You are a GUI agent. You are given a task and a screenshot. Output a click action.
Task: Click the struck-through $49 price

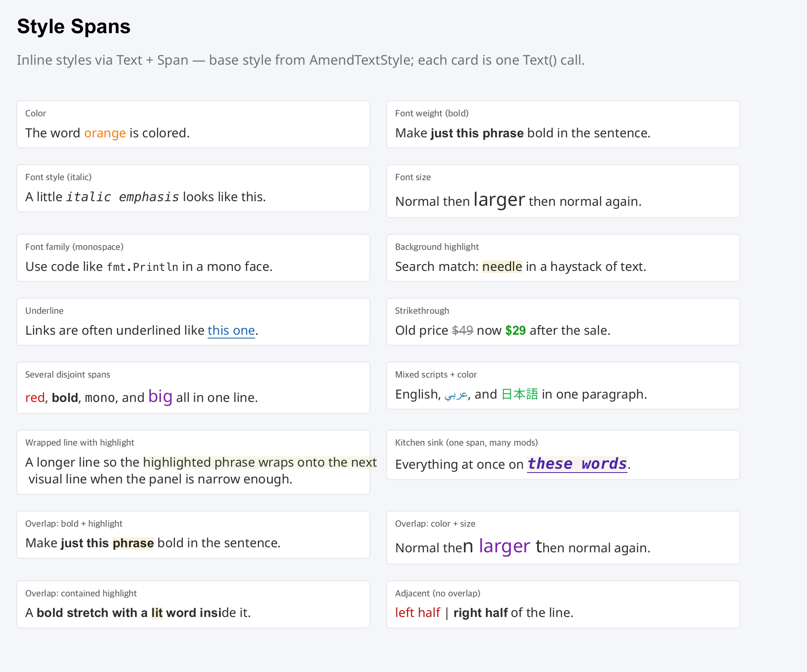coord(462,331)
